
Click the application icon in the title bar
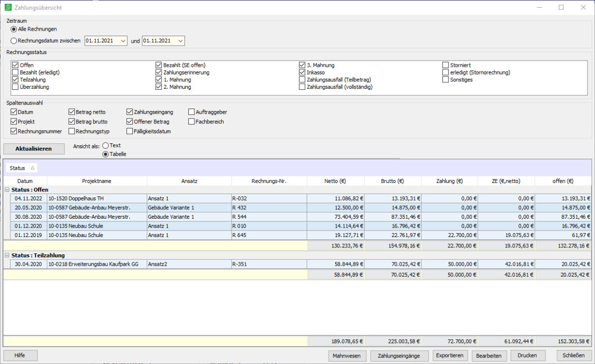(7, 7)
